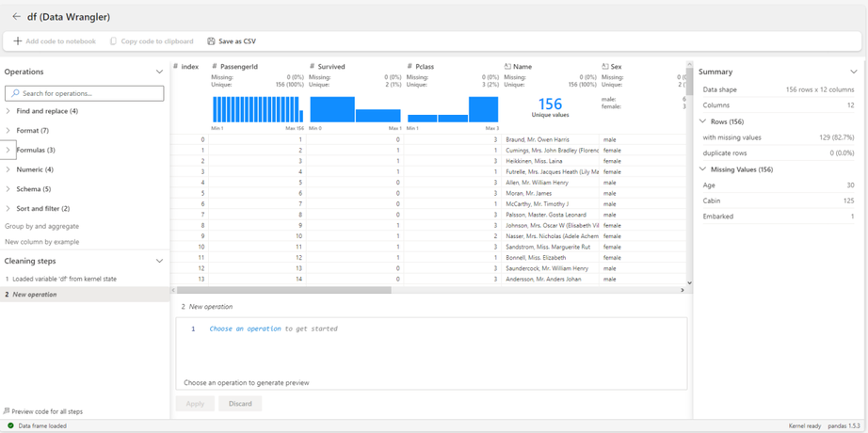The width and height of the screenshot is (868, 433).
Task: Click the Preview code for all steps icon
Action: [7, 411]
